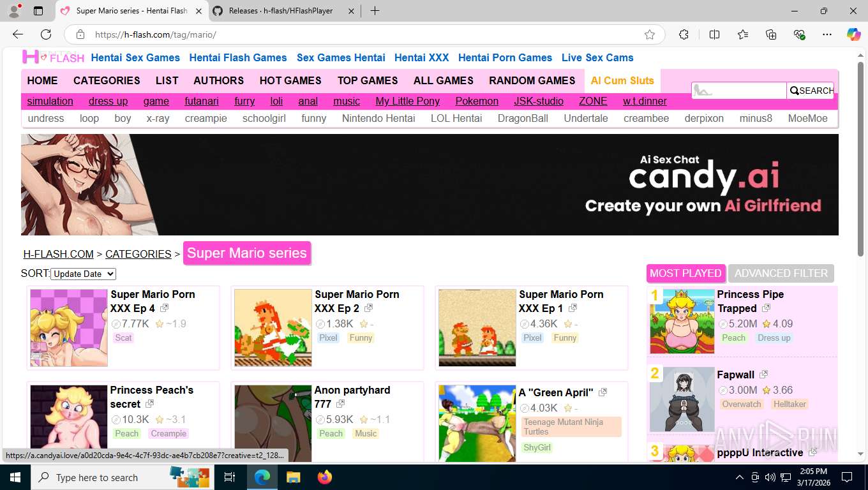Open new-window icon beside Fapwall
The height and width of the screenshot is (490, 868).
pos(763,375)
